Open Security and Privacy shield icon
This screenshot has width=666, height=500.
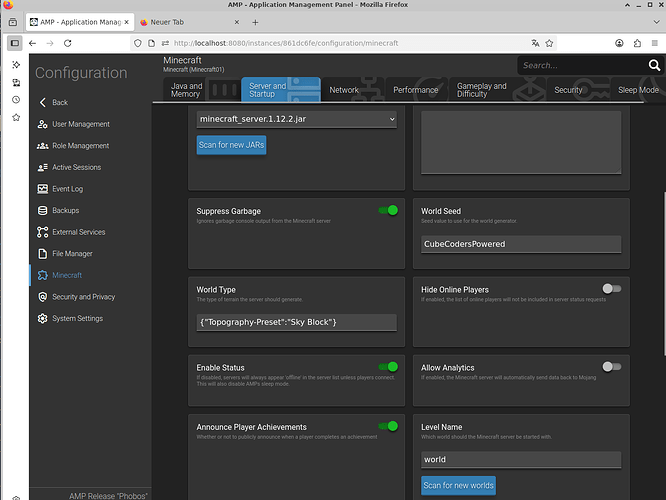pyautogui.click(x=42, y=297)
